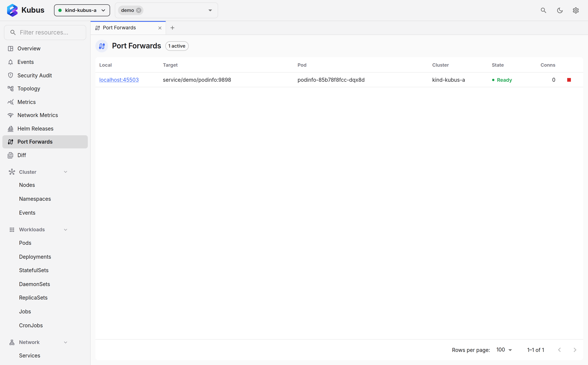Add a new tab
Image resolution: width=588 pixels, height=365 pixels.
pos(172,28)
